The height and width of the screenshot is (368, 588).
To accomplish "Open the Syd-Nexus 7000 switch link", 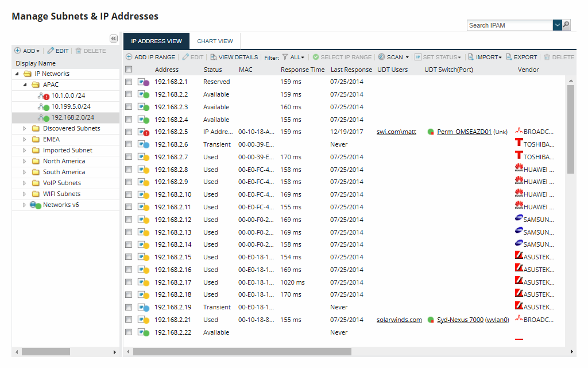I will coord(460,320).
